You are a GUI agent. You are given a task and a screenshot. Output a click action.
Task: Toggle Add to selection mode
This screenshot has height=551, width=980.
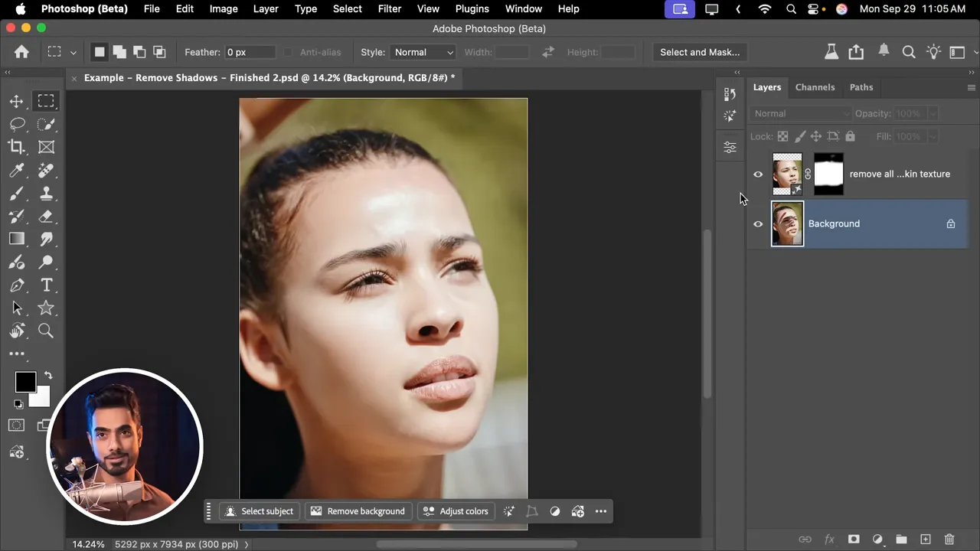(x=119, y=52)
